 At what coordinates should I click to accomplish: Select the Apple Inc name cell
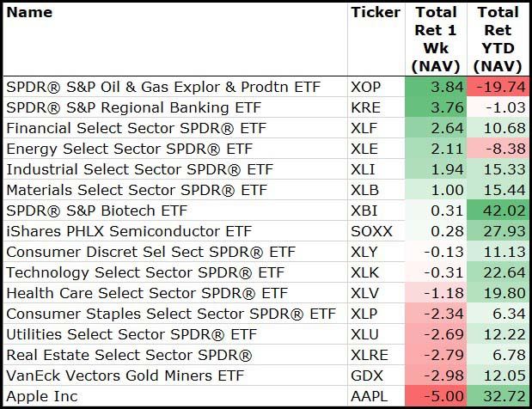click(42, 396)
